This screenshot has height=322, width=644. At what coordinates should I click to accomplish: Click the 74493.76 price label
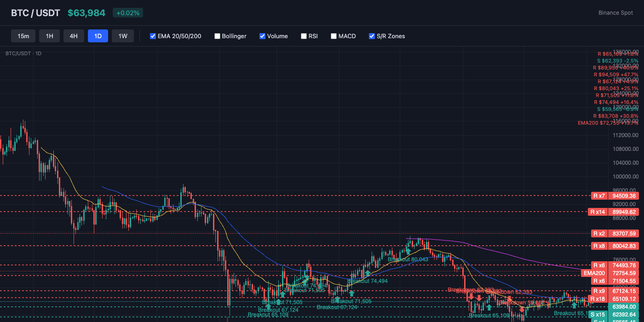[624, 265]
